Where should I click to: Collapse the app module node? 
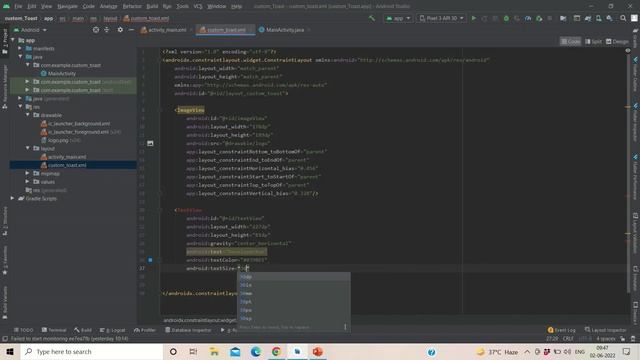tap(13, 40)
